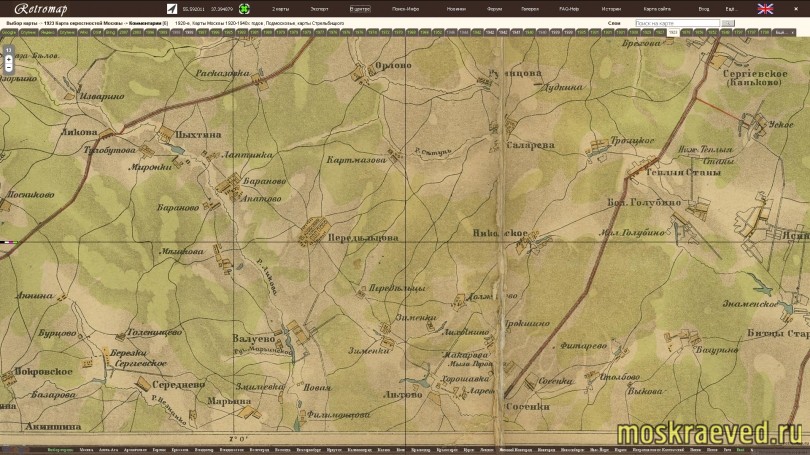Open the FAQ-Help menu item

[x=569, y=9]
